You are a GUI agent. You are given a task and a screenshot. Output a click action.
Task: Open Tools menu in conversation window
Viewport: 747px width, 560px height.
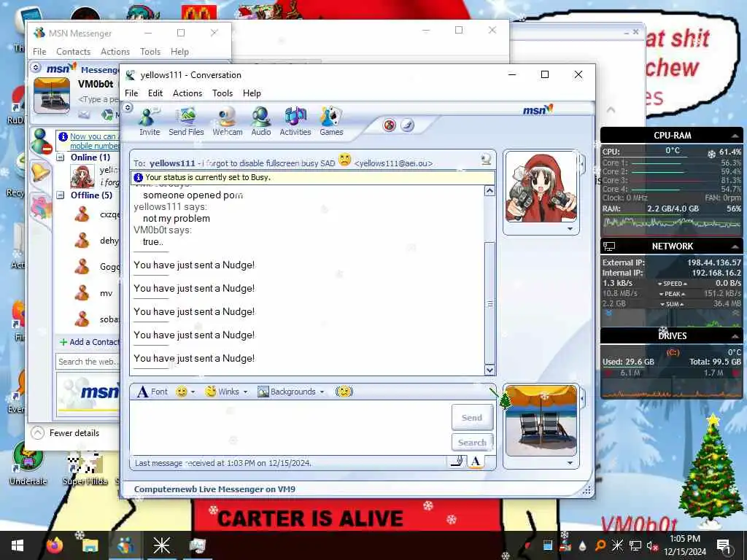222,93
